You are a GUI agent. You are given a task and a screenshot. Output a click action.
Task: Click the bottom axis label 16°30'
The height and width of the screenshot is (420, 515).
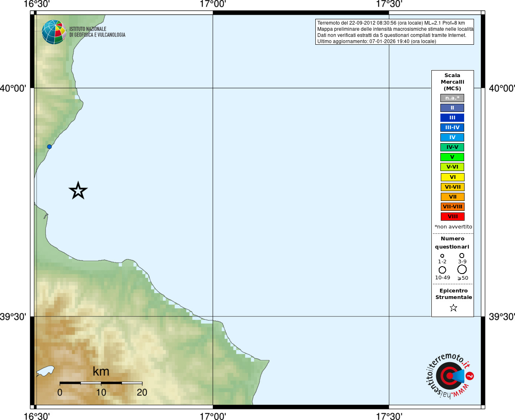(x=36, y=416)
